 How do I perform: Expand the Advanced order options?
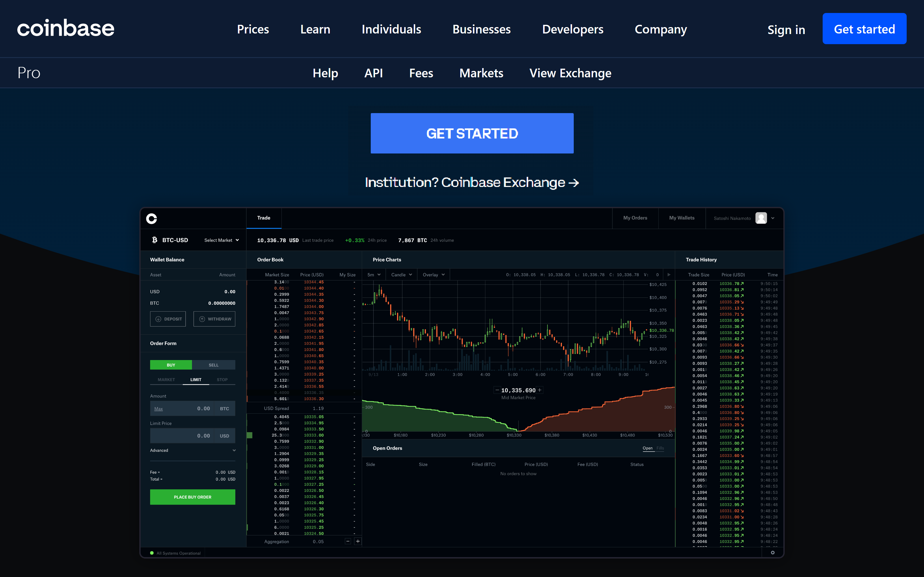(x=192, y=450)
